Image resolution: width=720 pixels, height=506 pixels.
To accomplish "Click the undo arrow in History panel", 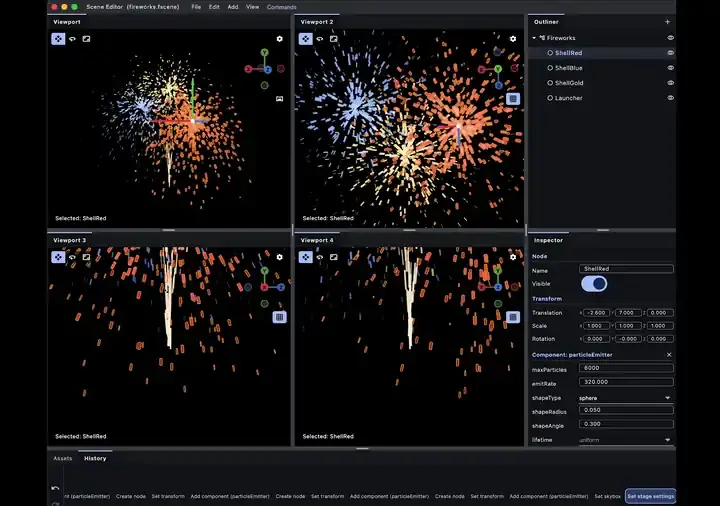I will pyautogui.click(x=55, y=488).
